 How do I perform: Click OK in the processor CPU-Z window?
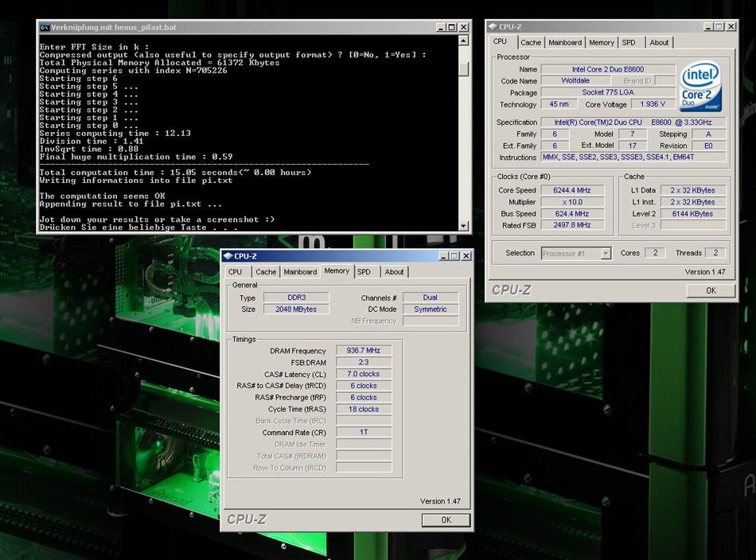click(711, 290)
